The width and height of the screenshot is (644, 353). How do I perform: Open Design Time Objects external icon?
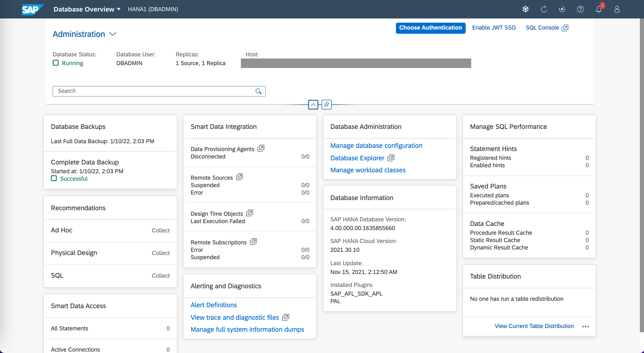click(250, 213)
